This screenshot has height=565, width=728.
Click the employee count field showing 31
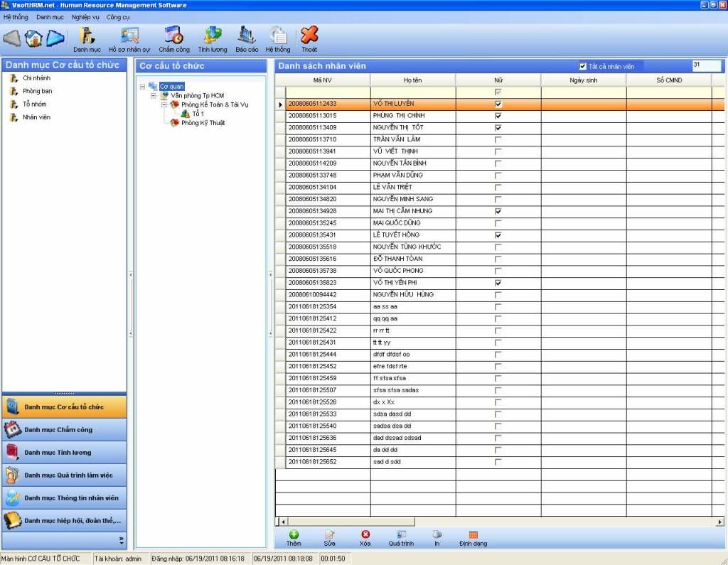[x=706, y=65]
